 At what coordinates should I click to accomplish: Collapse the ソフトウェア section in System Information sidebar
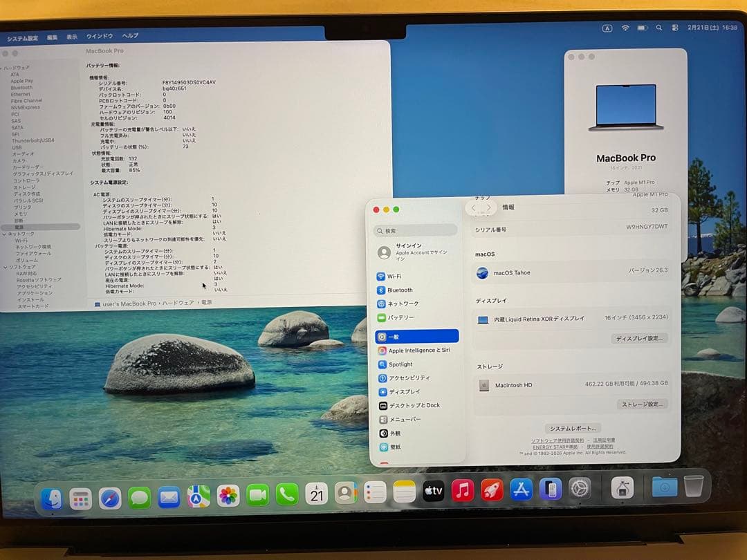(5, 267)
